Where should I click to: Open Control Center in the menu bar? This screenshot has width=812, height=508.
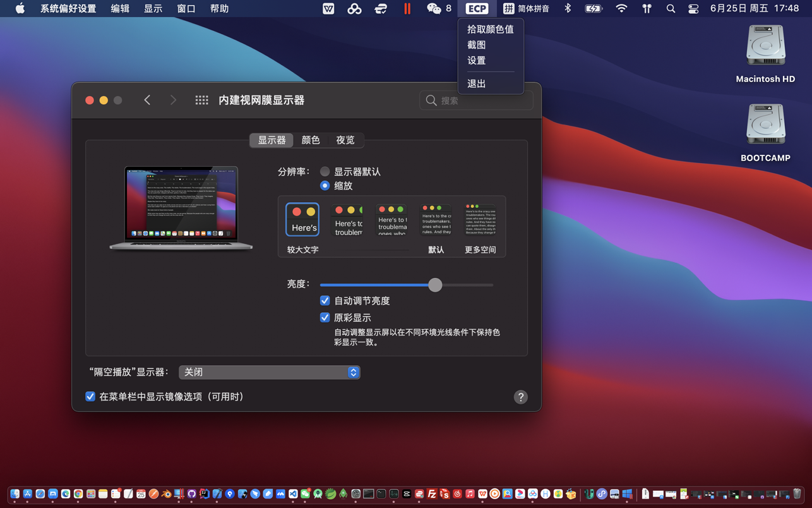pos(693,8)
